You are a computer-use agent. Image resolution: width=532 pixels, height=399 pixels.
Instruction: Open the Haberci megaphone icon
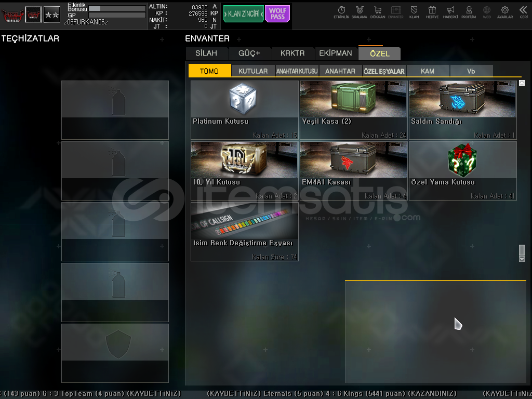pos(450,11)
